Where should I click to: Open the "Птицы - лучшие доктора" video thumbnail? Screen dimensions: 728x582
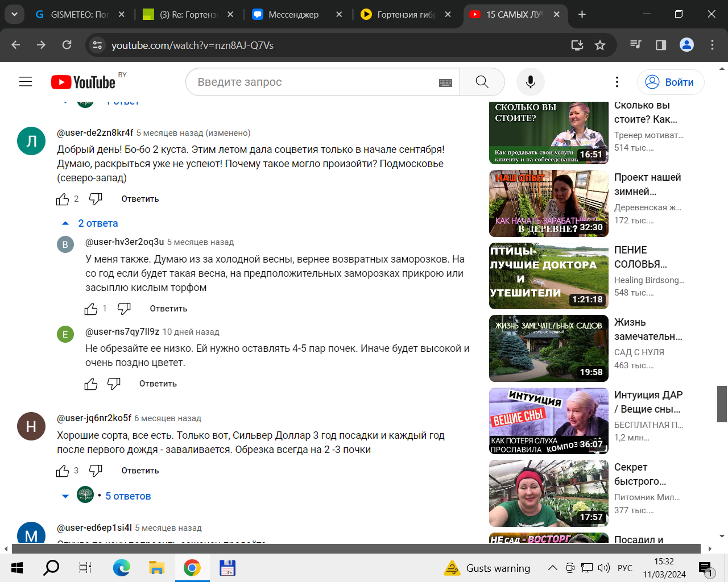click(548, 276)
